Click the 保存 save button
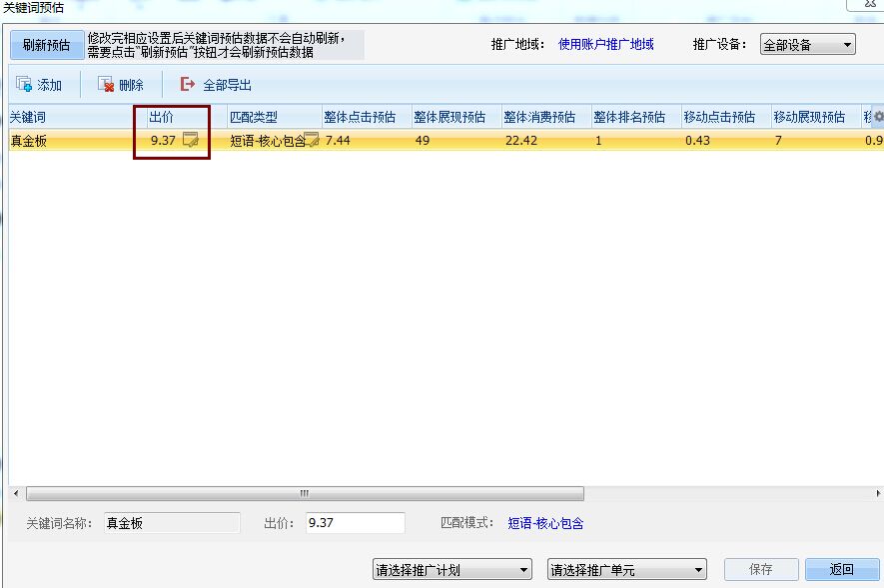884x588 pixels. [760, 568]
